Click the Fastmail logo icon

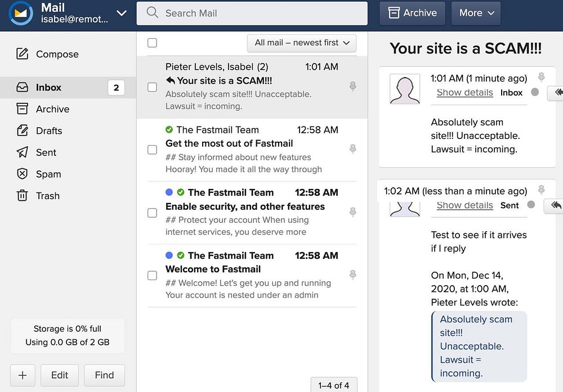click(21, 13)
